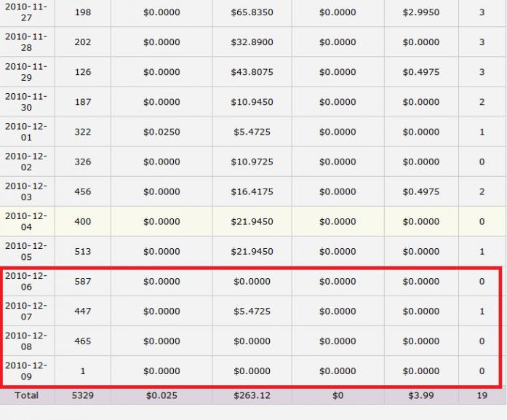The height and width of the screenshot is (420, 507).
Task: Click the $263.12 total amount
Action: pos(252,395)
